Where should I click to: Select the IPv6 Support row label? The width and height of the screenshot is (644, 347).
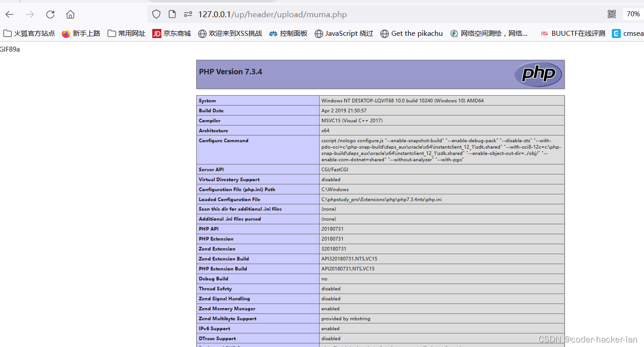coord(214,328)
